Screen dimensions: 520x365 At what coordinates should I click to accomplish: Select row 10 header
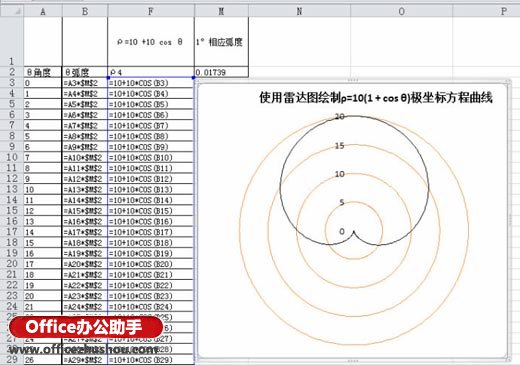(x=12, y=157)
